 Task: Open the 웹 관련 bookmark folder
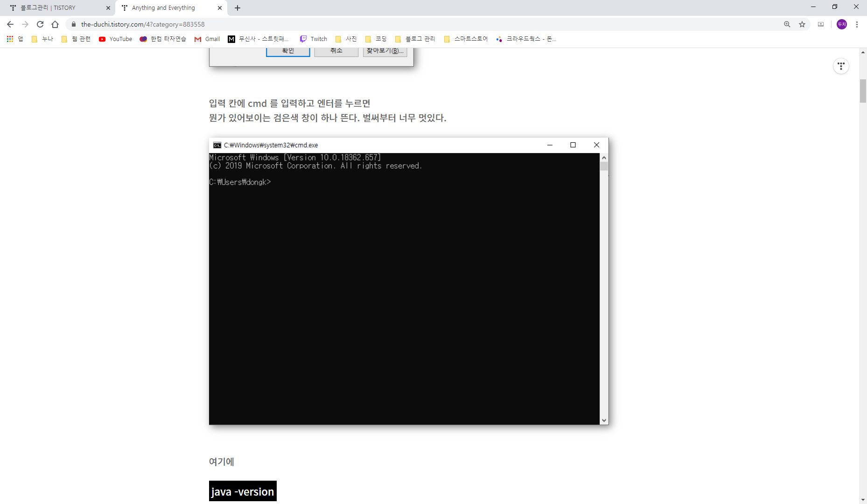point(76,39)
